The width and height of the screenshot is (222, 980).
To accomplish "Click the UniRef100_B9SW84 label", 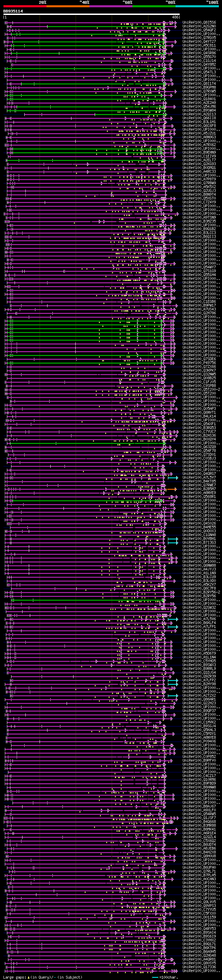I will point(199,110).
